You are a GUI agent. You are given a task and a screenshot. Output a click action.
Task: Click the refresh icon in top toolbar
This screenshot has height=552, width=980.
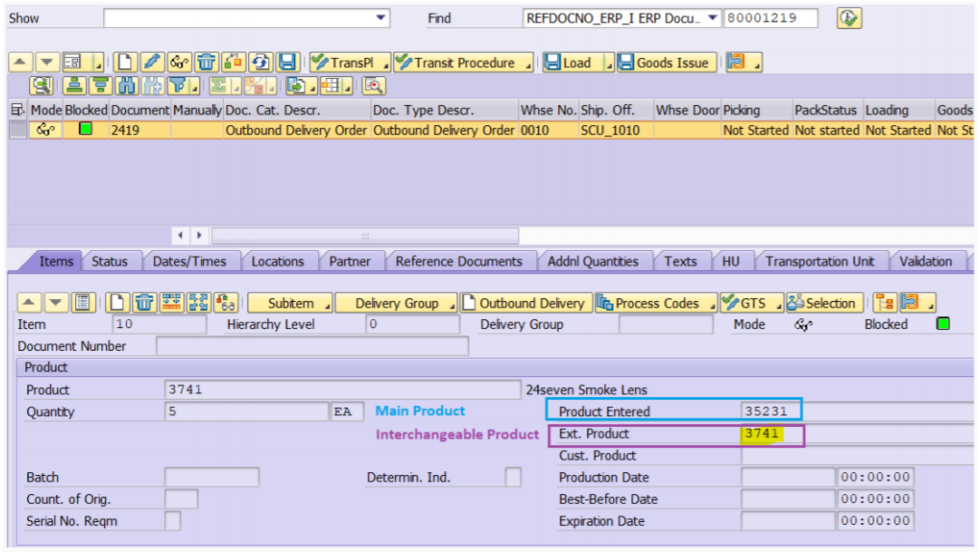coord(261,63)
